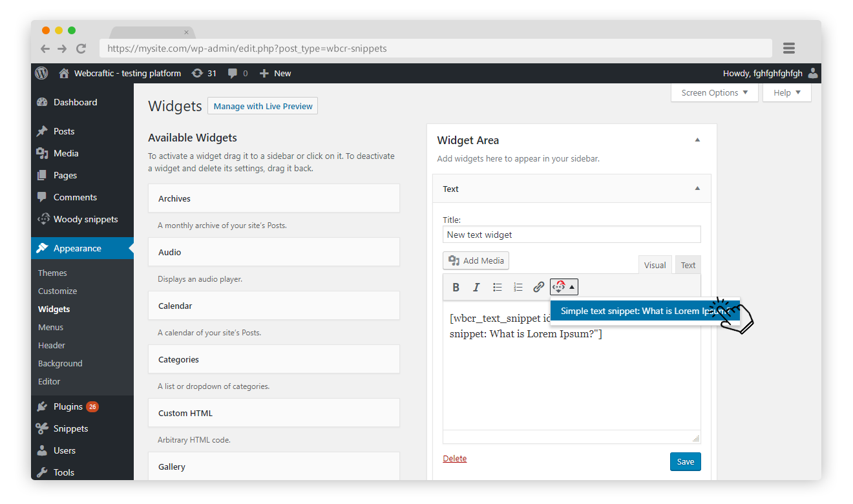Expand the Help panel
This screenshot has height=504, width=853.
(787, 92)
